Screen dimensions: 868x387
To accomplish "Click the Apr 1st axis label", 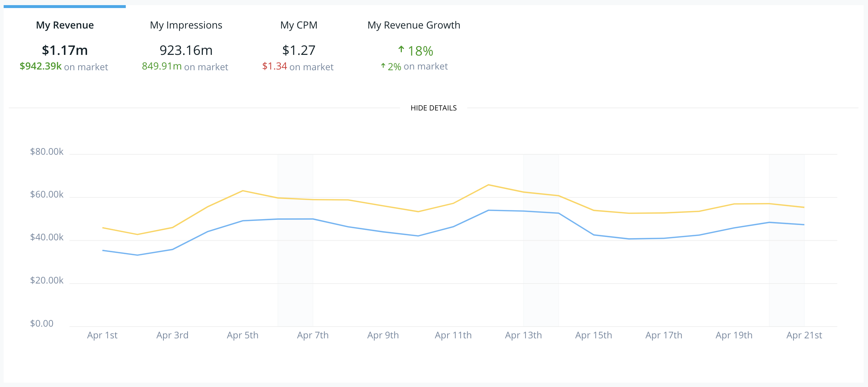I will [102, 335].
